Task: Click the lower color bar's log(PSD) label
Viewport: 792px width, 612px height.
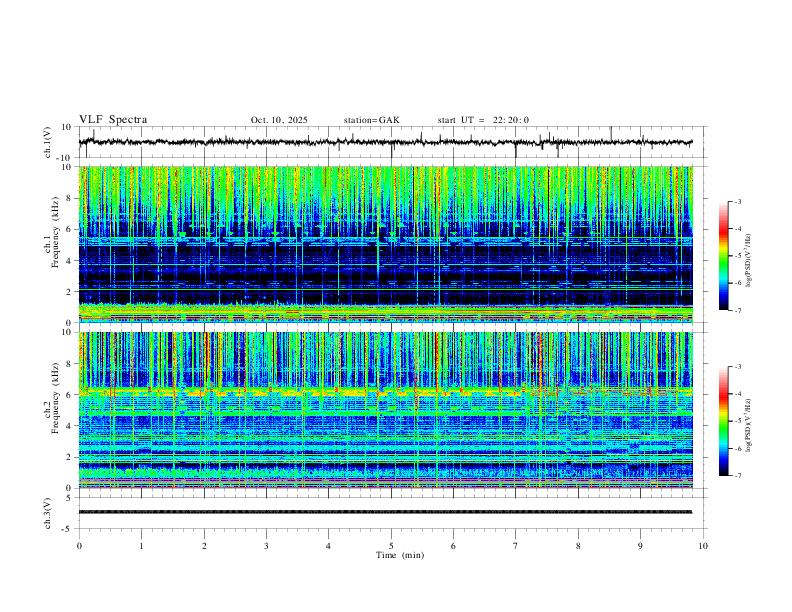Action: click(x=748, y=425)
